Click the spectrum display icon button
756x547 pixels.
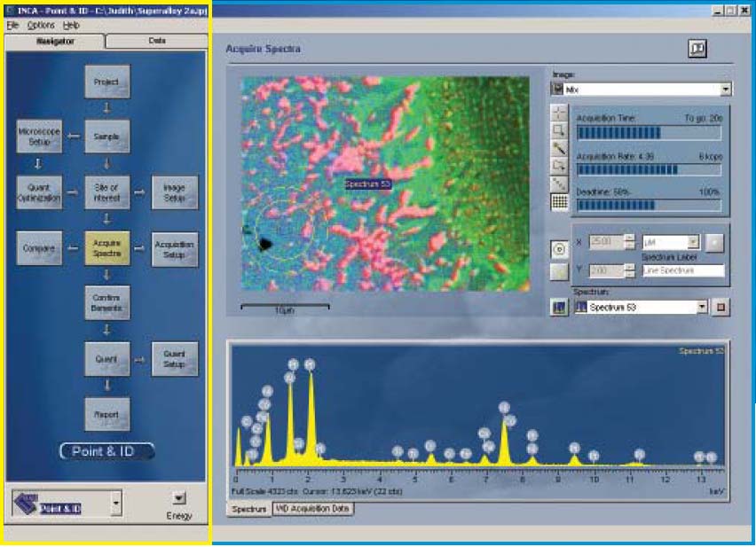click(x=559, y=307)
